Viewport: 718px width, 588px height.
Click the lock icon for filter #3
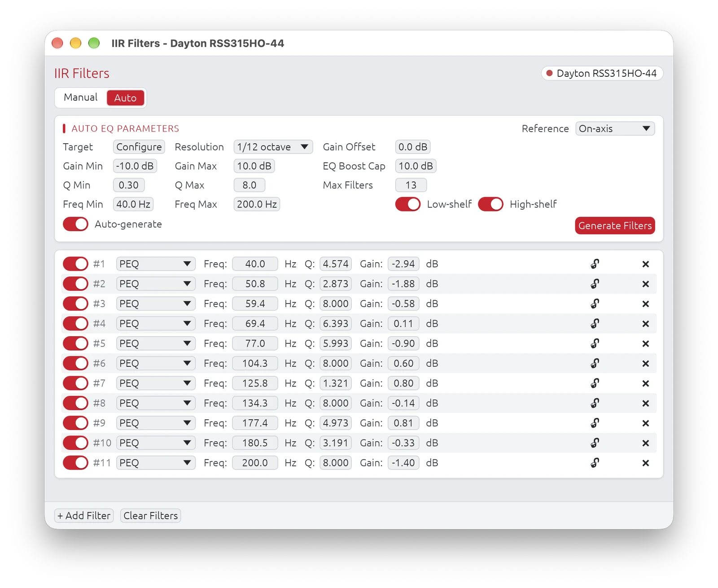(595, 304)
